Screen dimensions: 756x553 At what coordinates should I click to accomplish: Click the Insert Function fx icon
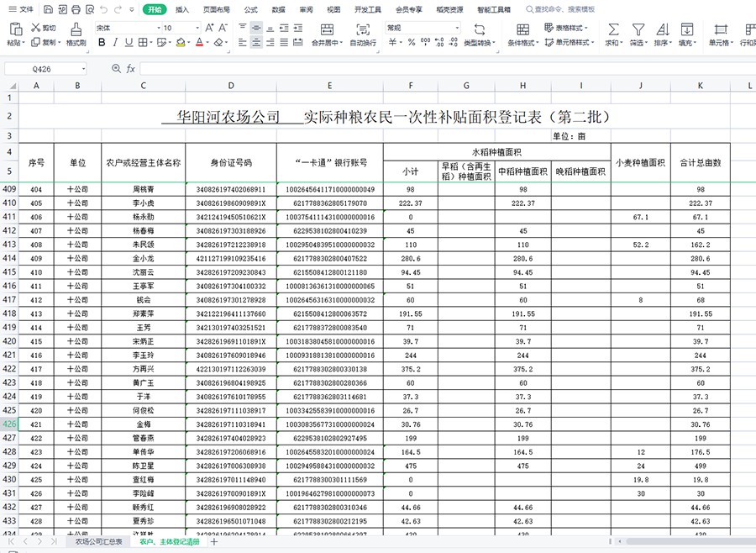[130, 69]
